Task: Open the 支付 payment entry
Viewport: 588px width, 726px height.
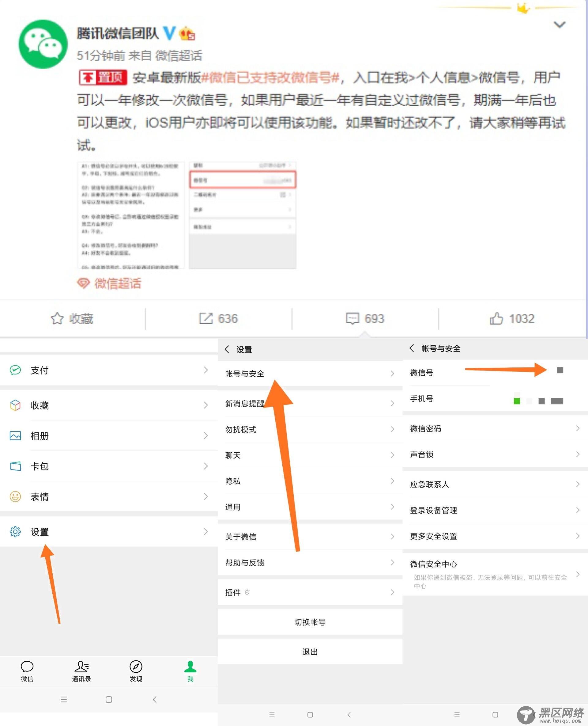Action: point(109,370)
